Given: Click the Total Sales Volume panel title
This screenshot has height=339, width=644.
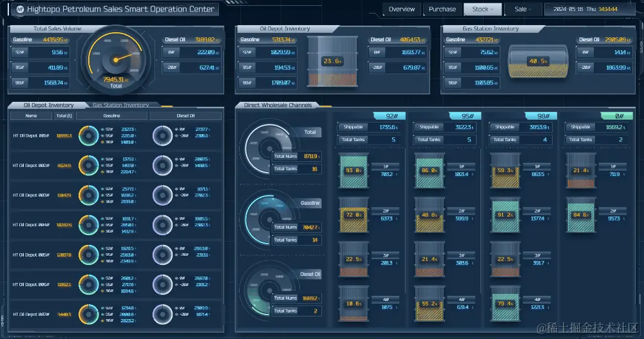Looking at the screenshot, I should [x=57, y=29].
